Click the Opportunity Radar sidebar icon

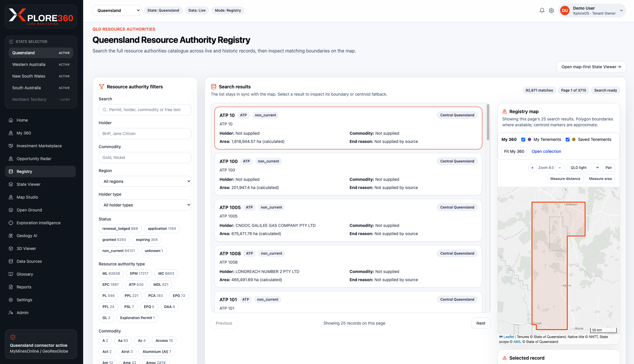tap(11, 159)
